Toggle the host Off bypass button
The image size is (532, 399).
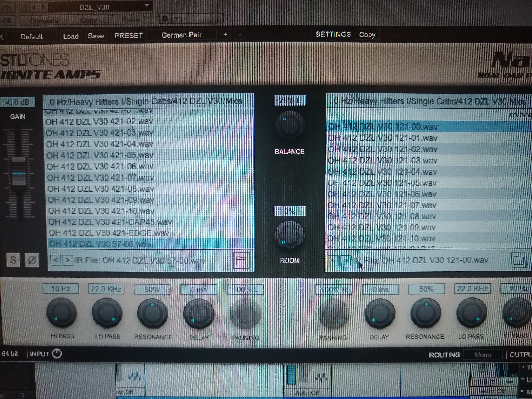7,21
